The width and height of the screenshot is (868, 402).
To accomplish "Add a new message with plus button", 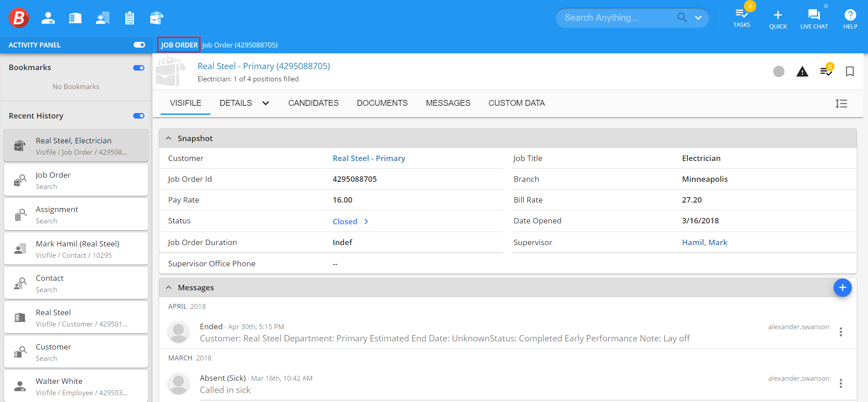I will point(843,288).
